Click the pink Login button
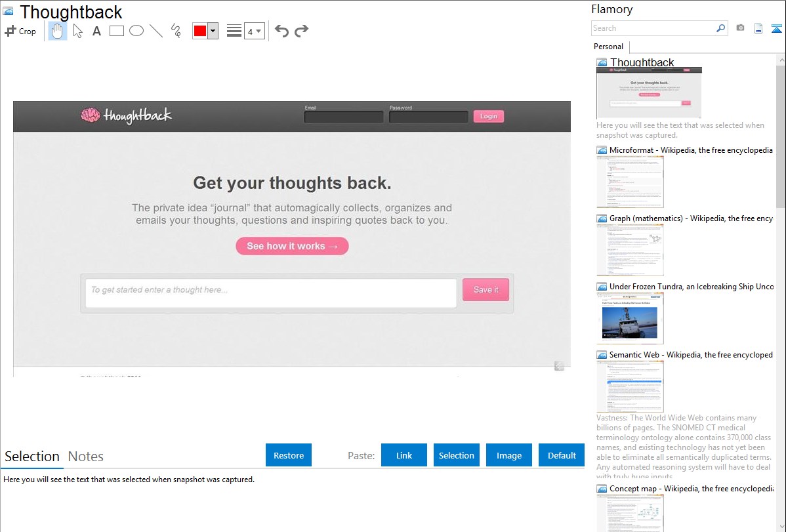Image resolution: width=786 pixels, height=532 pixels. pos(489,116)
